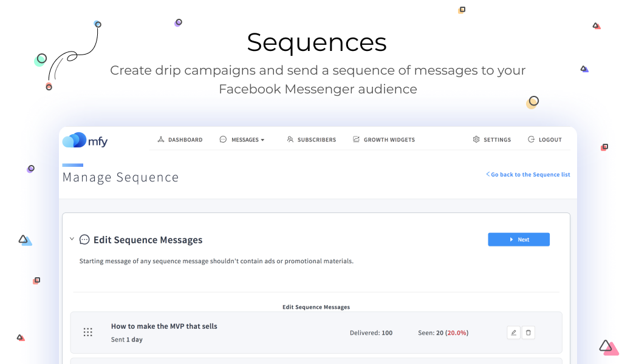
Task: Go to the Subscribers menu item
Action: pyautogui.click(x=316, y=140)
